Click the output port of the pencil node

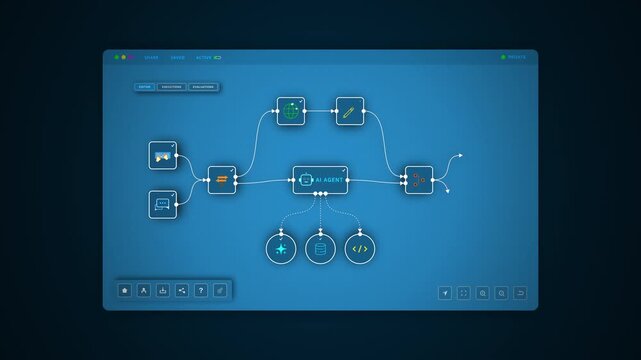point(364,111)
